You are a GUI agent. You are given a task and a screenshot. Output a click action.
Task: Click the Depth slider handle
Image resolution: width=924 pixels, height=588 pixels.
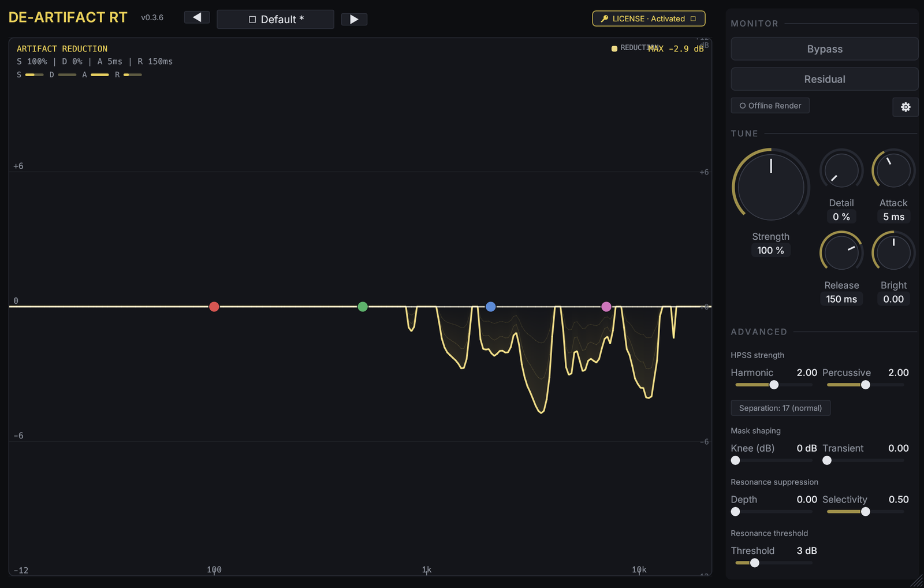(735, 512)
